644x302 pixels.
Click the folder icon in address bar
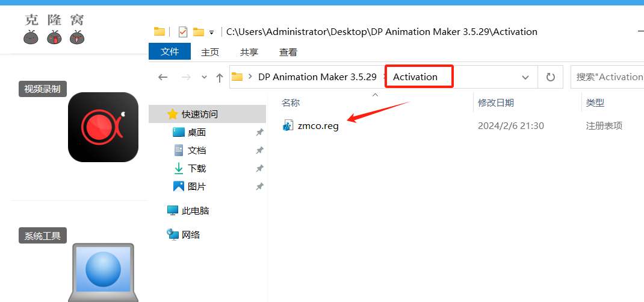point(237,77)
